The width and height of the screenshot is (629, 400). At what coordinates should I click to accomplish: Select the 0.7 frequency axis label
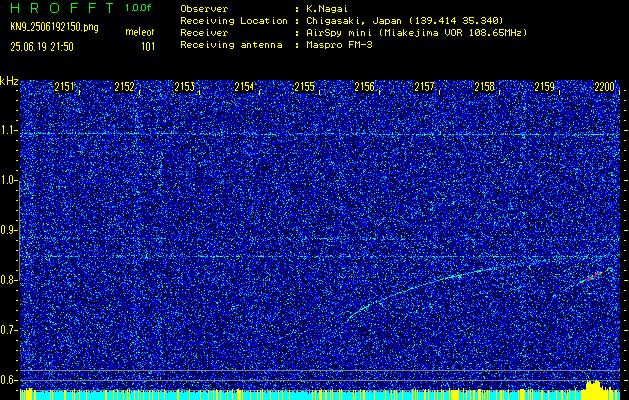[7, 330]
